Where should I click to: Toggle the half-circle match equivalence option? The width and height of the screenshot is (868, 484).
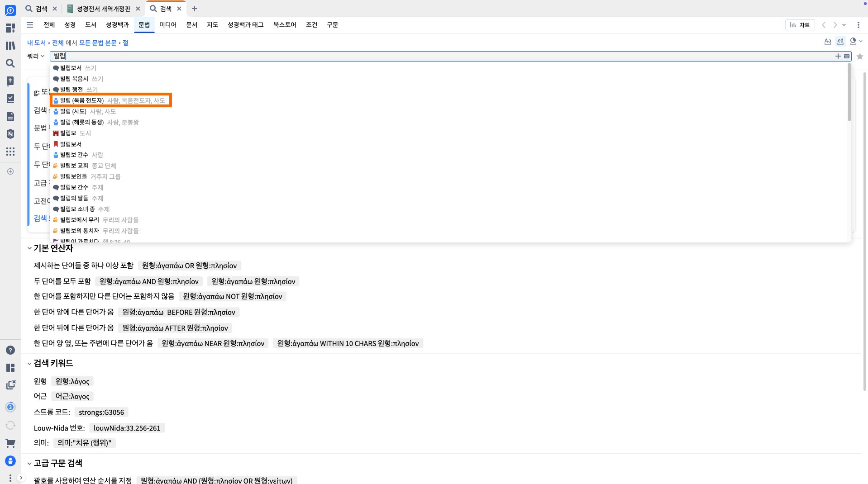click(853, 41)
